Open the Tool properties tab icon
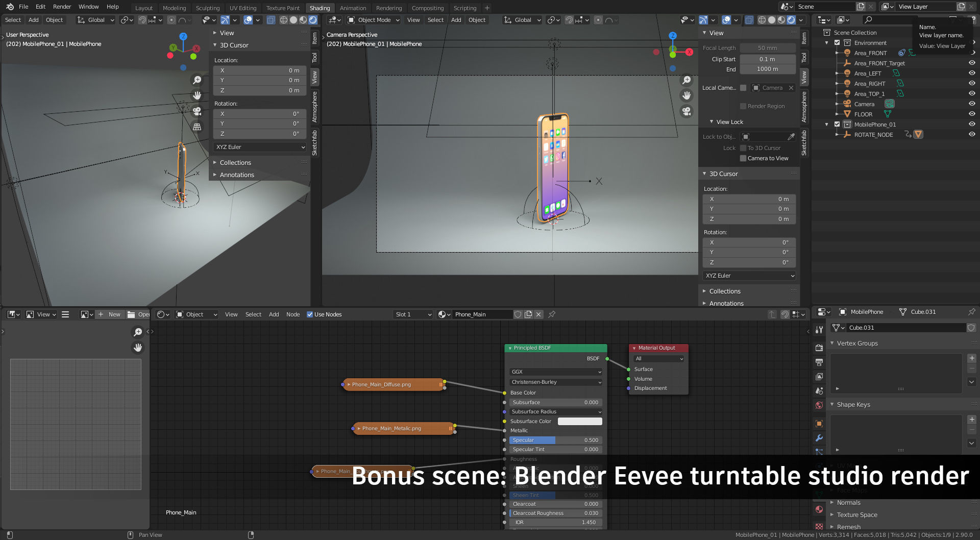Image resolution: width=980 pixels, height=540 pixels. click(x=819, y=329)
